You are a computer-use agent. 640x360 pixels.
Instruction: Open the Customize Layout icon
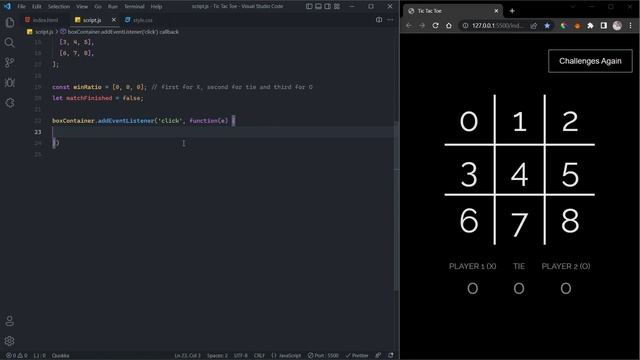coord(337,6)
